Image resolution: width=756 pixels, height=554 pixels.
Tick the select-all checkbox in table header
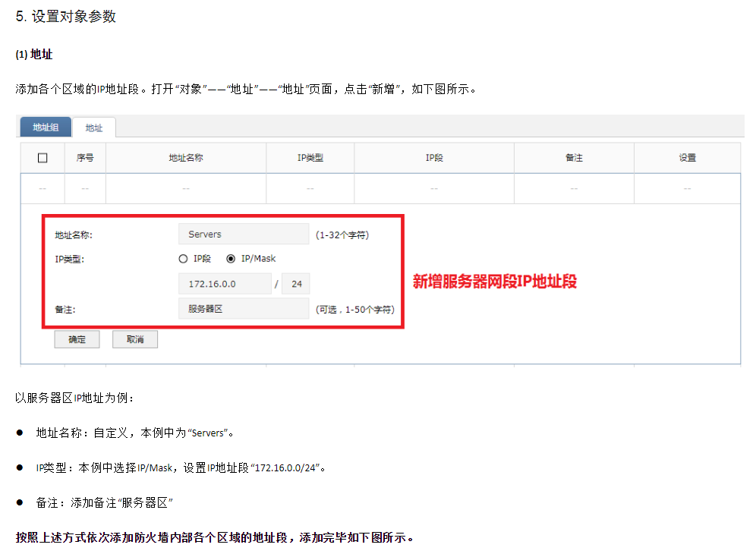click(x=43, y=158)
